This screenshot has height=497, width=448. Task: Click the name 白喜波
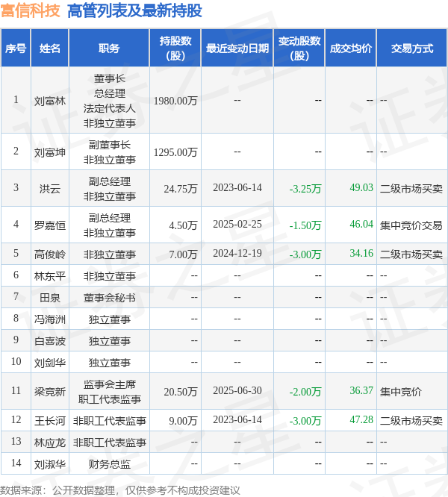click(50, 341)
